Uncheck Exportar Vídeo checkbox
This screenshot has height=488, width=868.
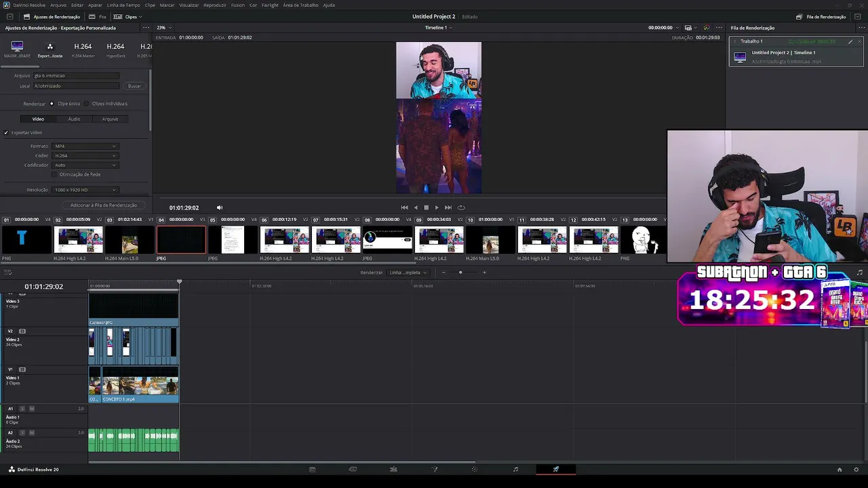pos(6,133)
